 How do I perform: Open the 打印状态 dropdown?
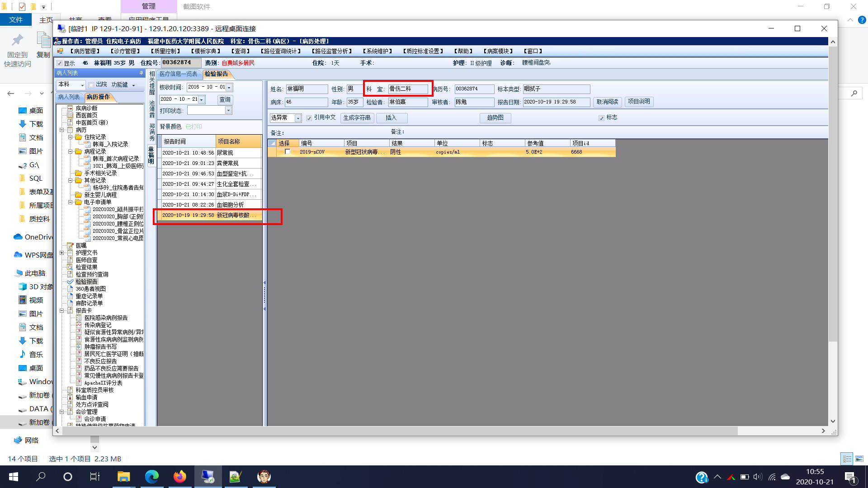click(228, 111)
